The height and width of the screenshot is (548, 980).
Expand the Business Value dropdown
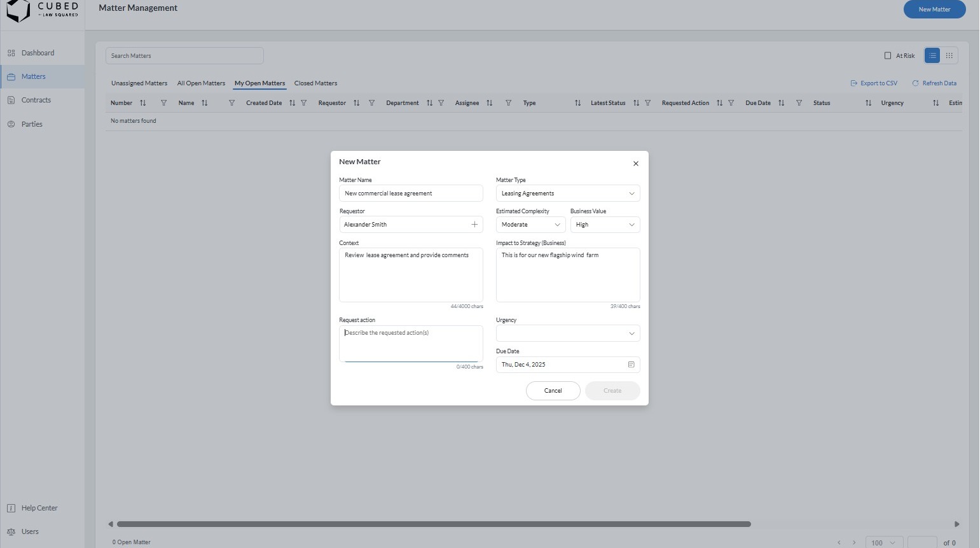pos(604,225)
